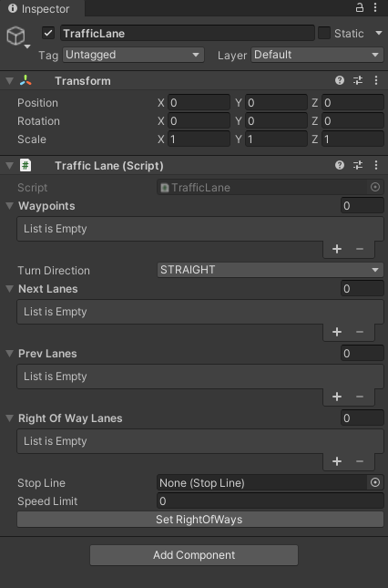
Task: Click the Prev Lanes size field
Action: pos(362,353)
